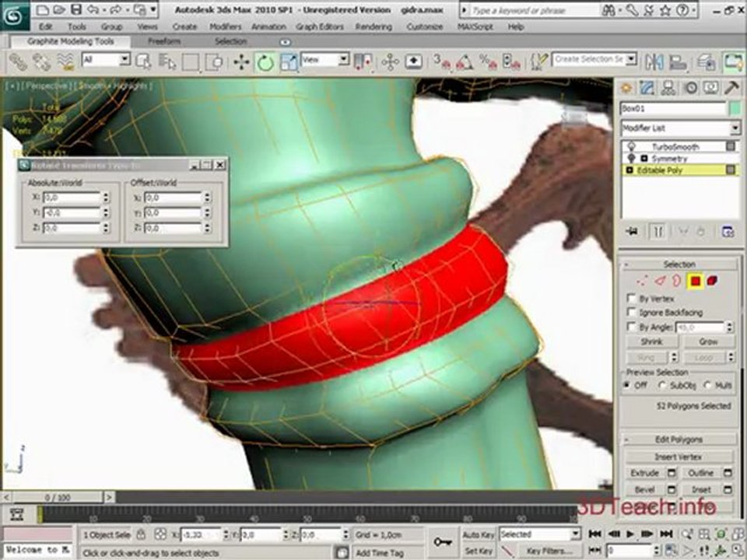
Task: Toggle Auto Key animation mode
Action: pos(478,535)
